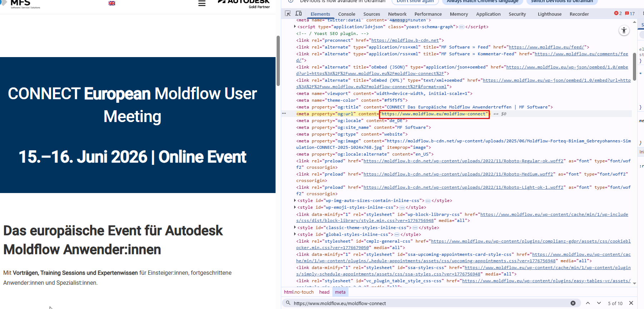The width and height of the screenshot is (644, 309).
Task: Follow the Roboto-Light-ok-1.woff2 preload link
Action: pyautogui.click(x=464, y=187)
